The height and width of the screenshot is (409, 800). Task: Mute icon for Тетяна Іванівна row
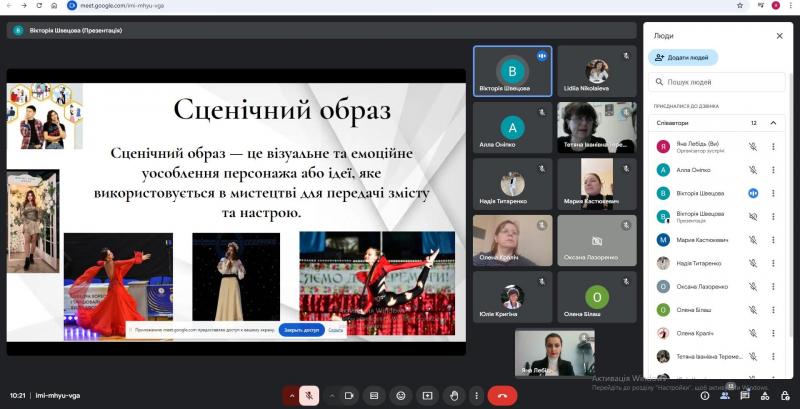click(x=753, y=356)
